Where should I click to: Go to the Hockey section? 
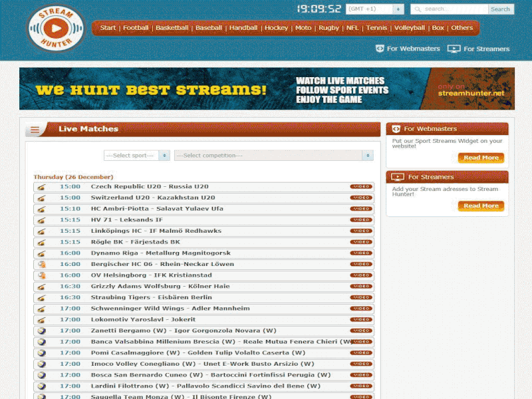coord(276,28)
